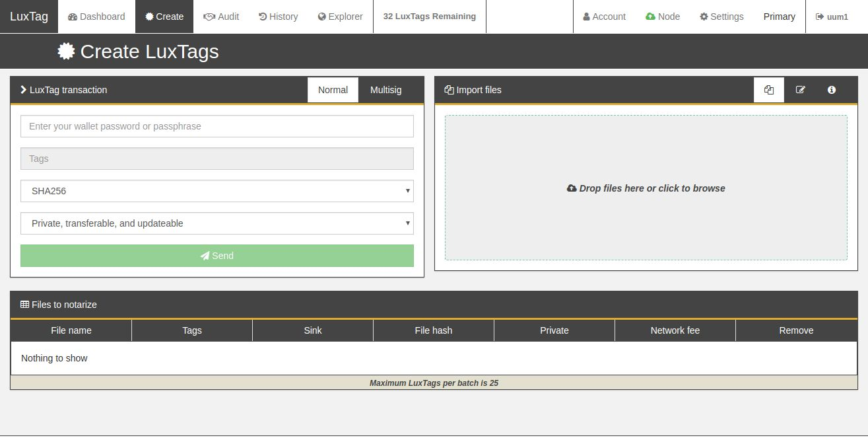The width and height of the screenshot is (868, 448).
Task: Click the Files to notarize heading
Action: point(59,305)
